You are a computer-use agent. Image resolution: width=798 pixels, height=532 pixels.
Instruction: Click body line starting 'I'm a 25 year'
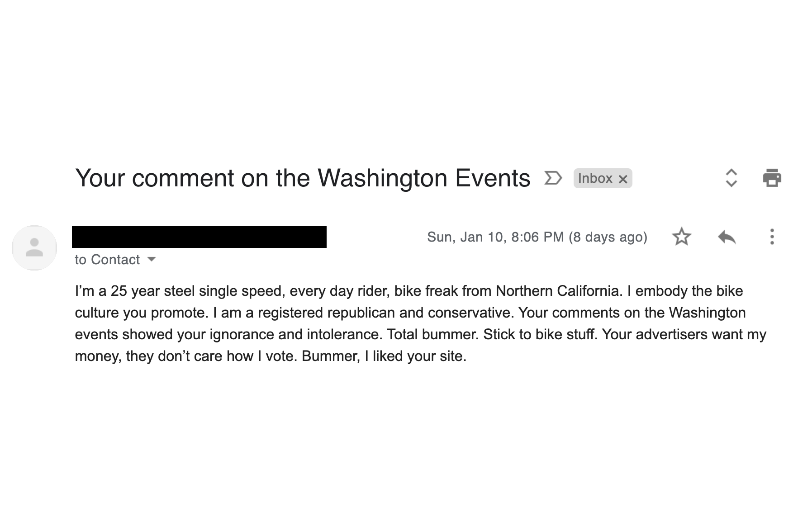click(409, 290)
